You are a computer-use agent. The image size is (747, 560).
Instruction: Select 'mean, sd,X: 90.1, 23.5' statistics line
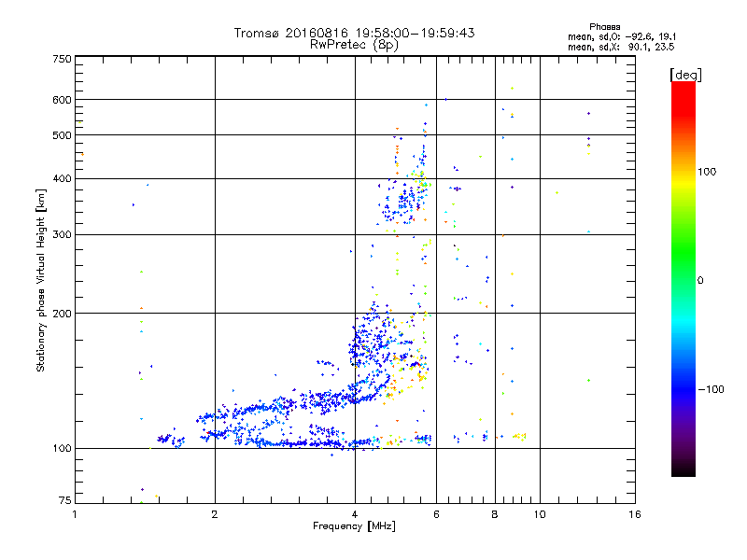click(621, 47)
